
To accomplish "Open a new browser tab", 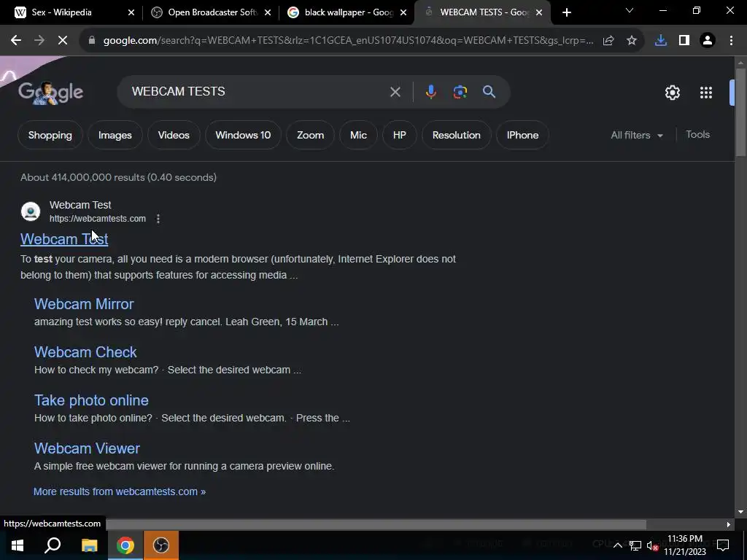I will [x=566, y=12].
